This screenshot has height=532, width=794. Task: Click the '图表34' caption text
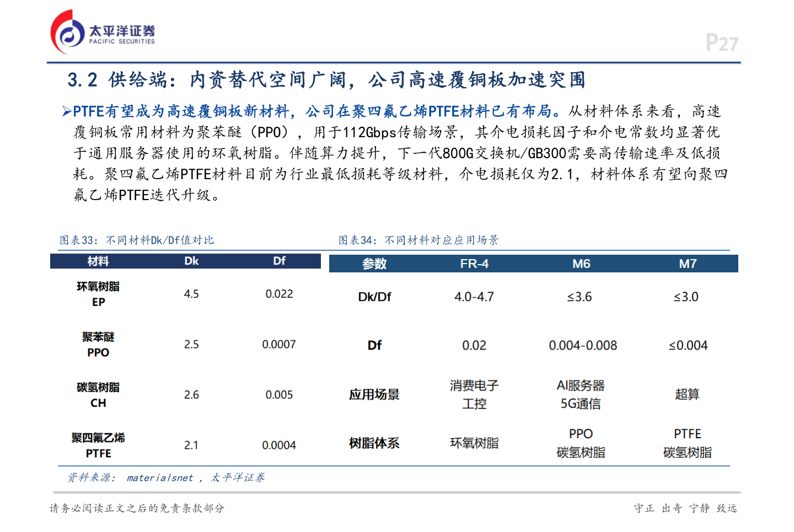tap(419, 240)
